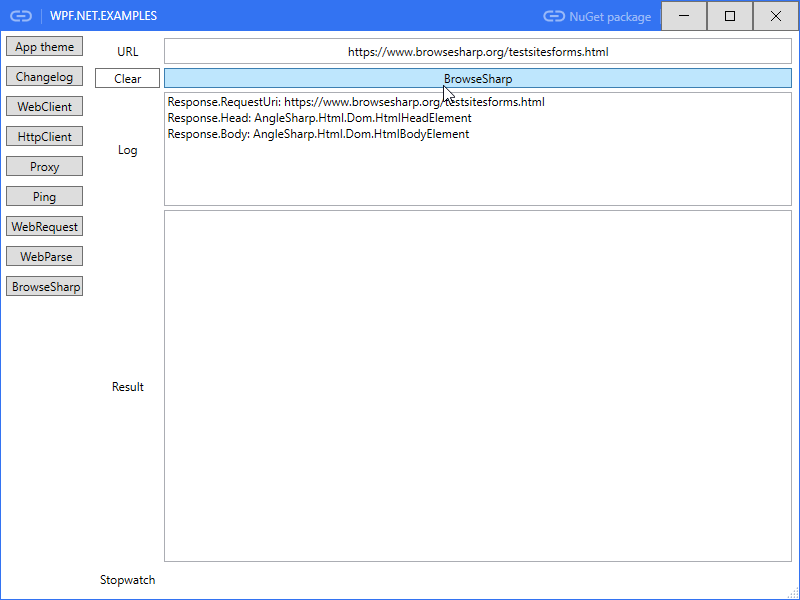This screenshot has height=600, width=800.
Task: Minimize the application window
Action: click(x=684, y=16)
